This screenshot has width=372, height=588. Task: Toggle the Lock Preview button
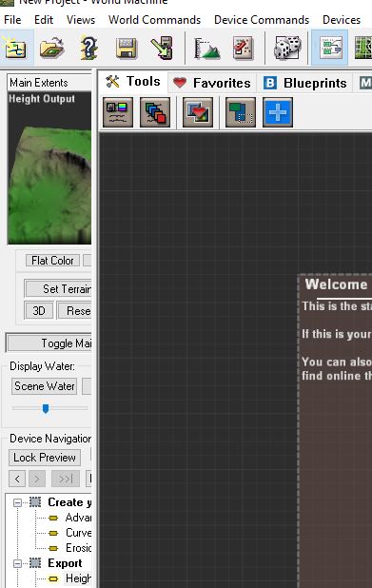[x=45, y=458]
